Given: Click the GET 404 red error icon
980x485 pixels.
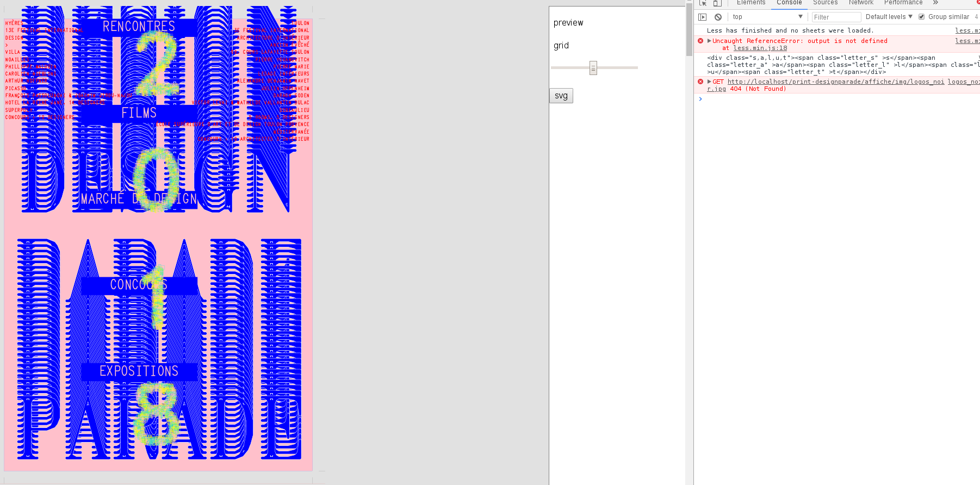Looking at the screenshot, I should pos(700,82).
